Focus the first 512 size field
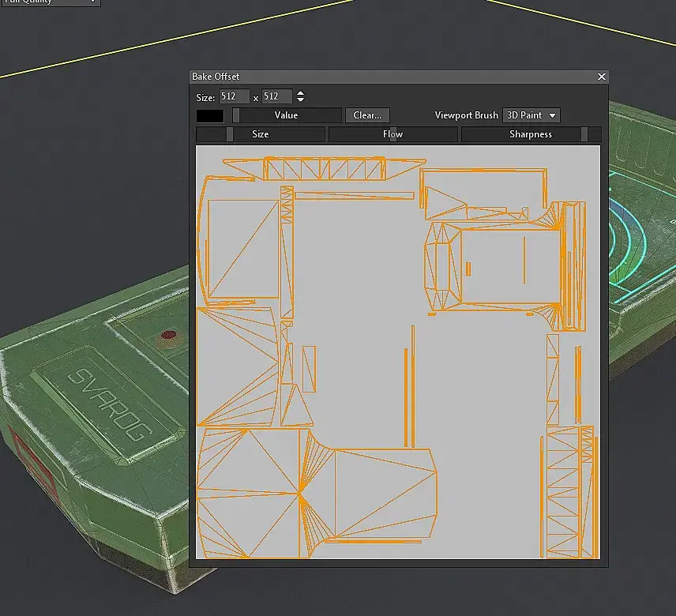Viewport: 676px width, 616px height. pyautogui.click(x=234, y=96)
